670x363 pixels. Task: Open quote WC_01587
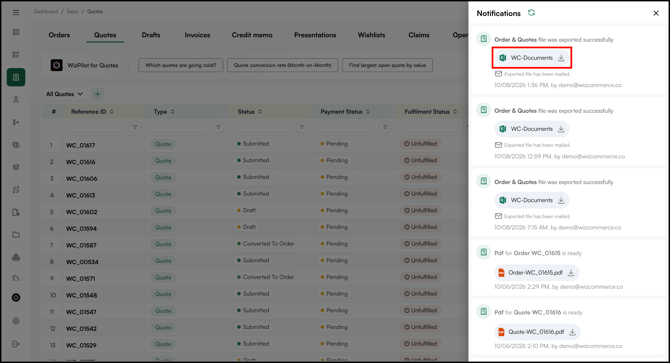(81, 245)
